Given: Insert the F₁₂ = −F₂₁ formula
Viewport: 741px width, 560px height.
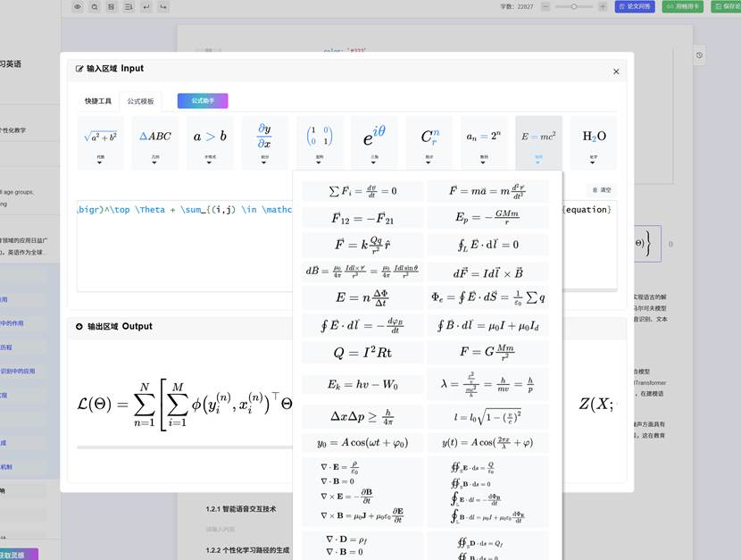Looking at the screenshot, I should pyautogui.click(x=362, y=218).
